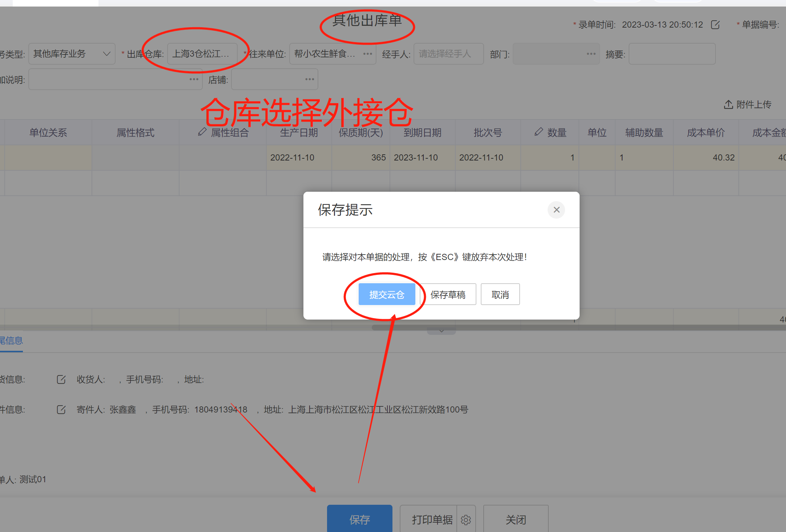Viewport: 786px width, 532px height.
Task: Click the 属性组合 column edit pencil
Action: point(202,132)
